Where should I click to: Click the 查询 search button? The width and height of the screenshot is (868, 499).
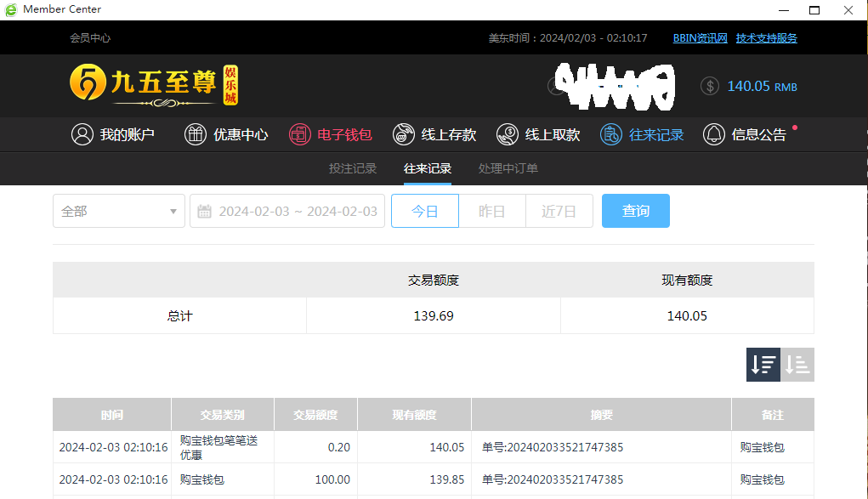pos(636,211)
